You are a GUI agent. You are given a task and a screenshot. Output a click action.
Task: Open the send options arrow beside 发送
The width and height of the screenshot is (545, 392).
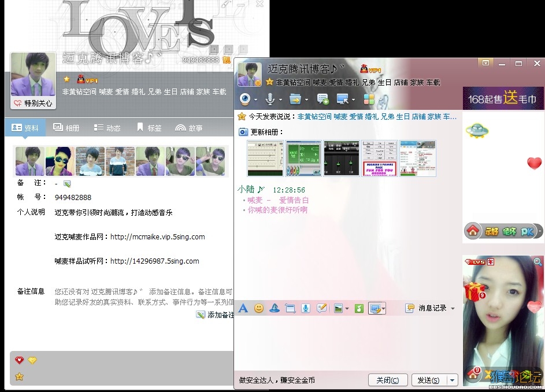(452, 380)
